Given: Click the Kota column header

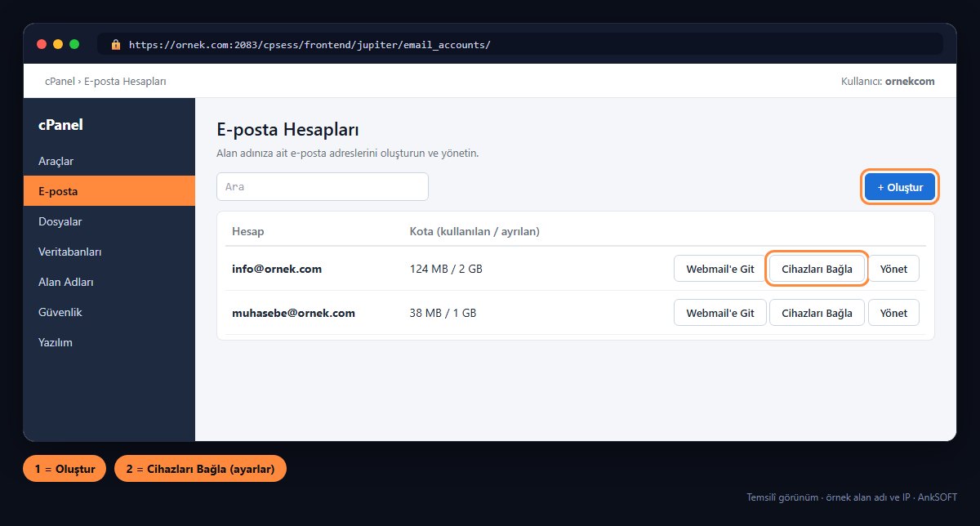Looking at the screenshot, I should 474,232.
